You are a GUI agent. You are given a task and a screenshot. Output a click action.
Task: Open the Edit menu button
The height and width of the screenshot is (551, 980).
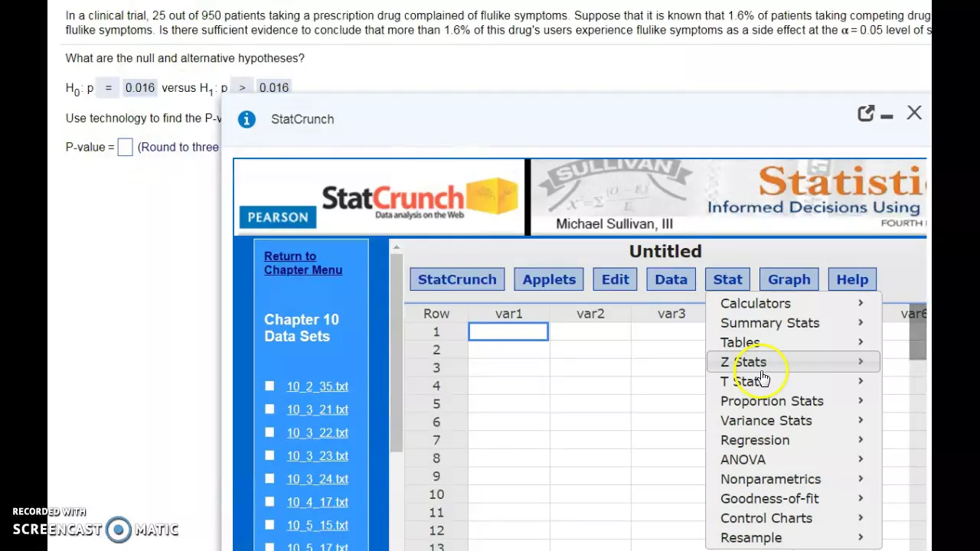(615, 279)
